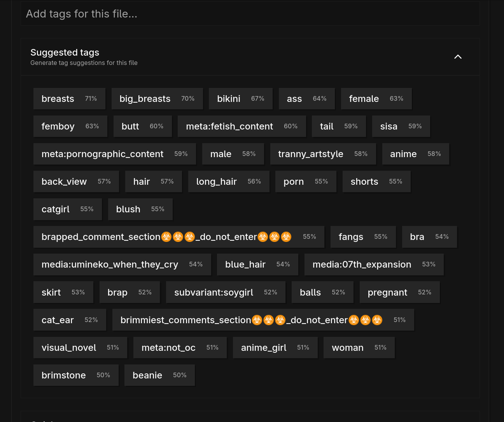Viewport: 504px width, 422px height.
Task: Click the 'Add tags for this file' field
Action: pyautogui.click(x=250, y=14)
